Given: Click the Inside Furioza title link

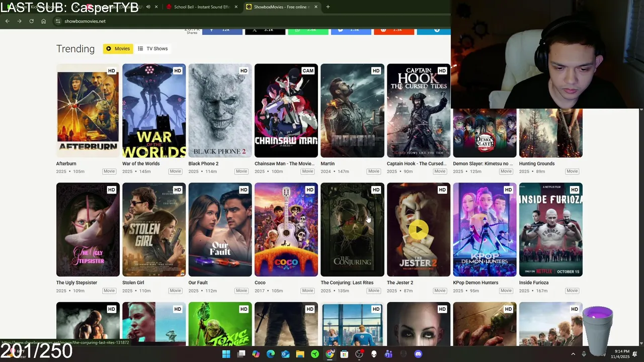Looking at the screenshot, I should (x=534, y=283).
